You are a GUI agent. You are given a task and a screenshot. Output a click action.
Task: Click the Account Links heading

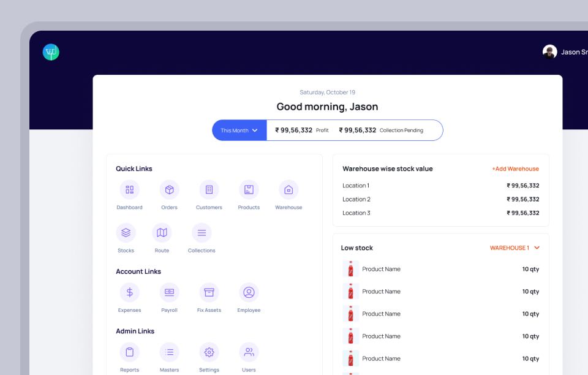pyautogui.click(x=138, y=271)
